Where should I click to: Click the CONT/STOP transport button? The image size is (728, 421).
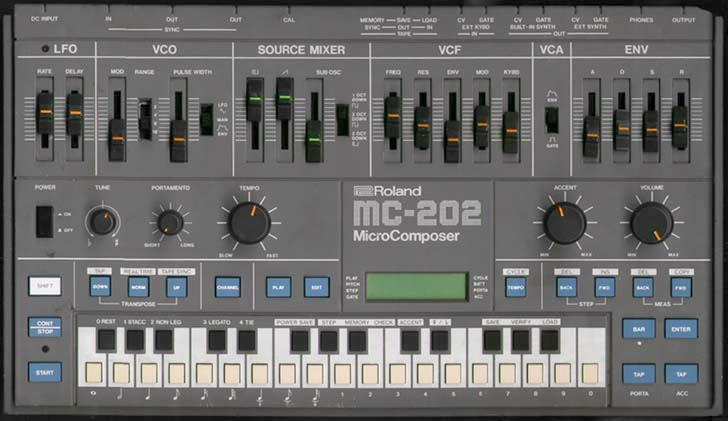[45, 327]
